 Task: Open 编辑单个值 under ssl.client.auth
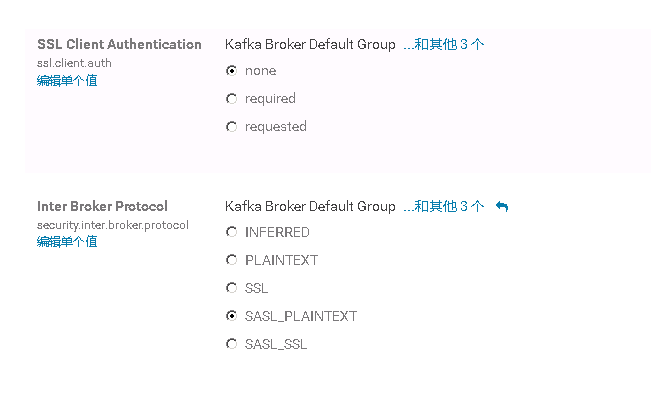click(67, 80)
